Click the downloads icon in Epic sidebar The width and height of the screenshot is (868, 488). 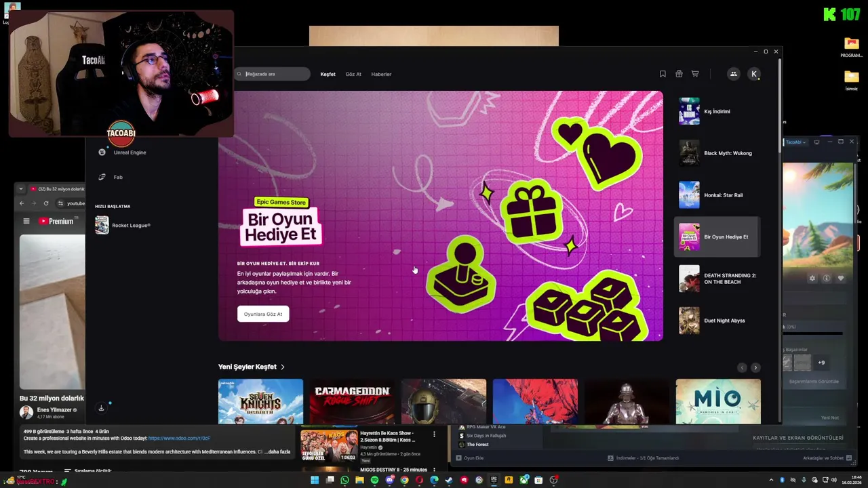point(101,408)
